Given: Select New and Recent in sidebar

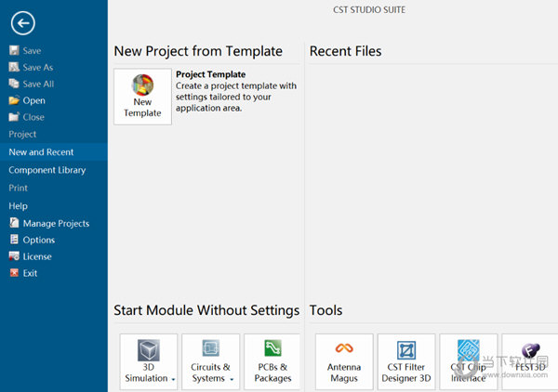Looking at the screenshot, I should (x=54, y=152).
